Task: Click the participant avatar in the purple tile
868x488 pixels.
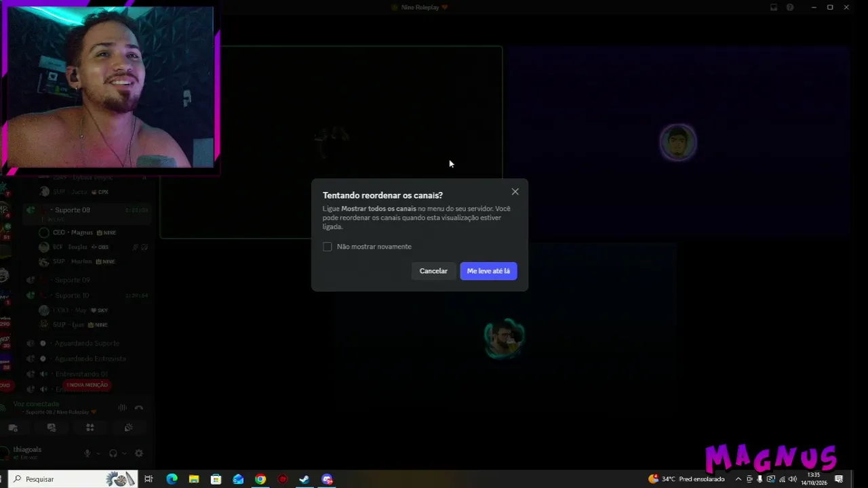Action: (677, 142)
